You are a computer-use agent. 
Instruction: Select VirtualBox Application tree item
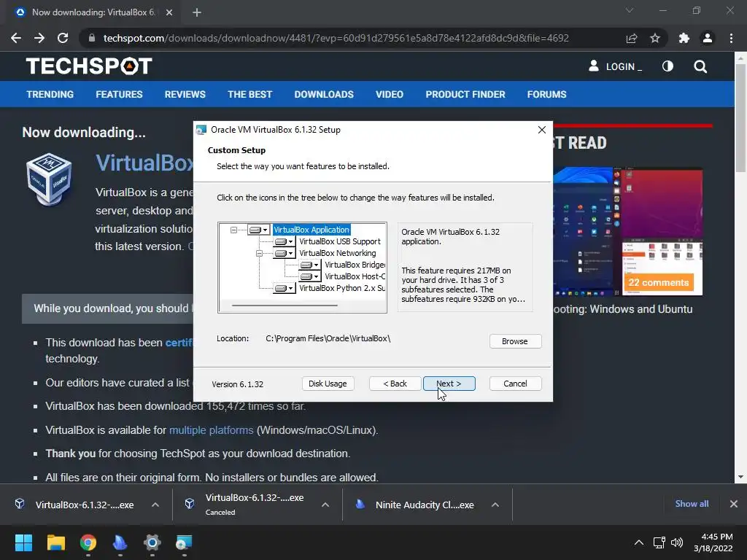pyautogui.click(x=311, y=230)
